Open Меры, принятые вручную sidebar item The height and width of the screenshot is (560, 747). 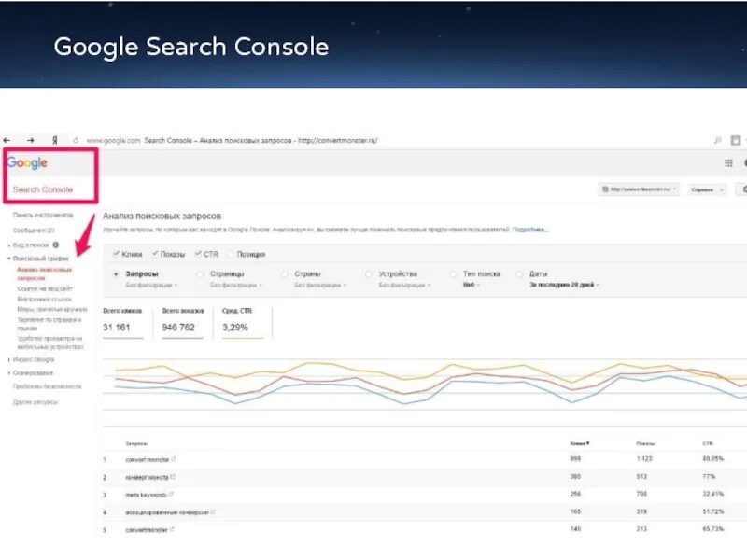pos(52,309)
